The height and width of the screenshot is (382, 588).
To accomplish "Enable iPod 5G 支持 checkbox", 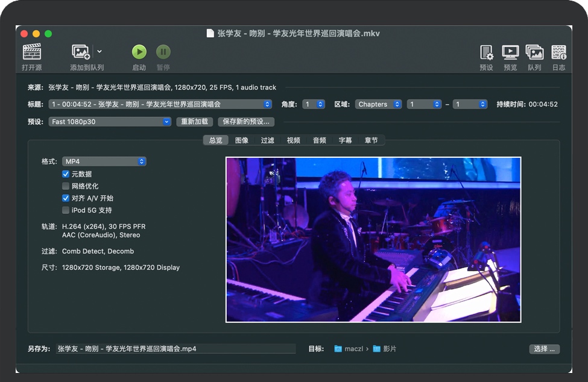I will coord(66,210).
